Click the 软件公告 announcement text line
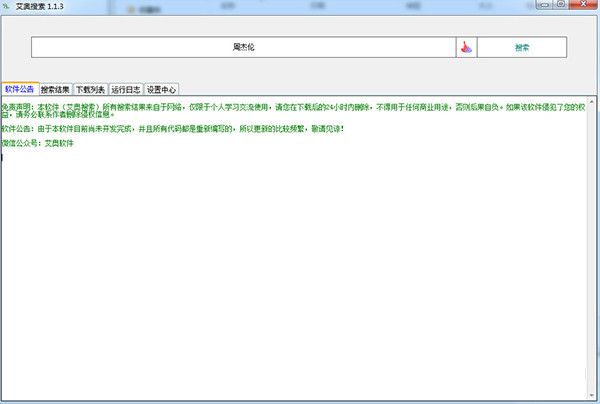This screenshot has width=600, height=404. 173,129
